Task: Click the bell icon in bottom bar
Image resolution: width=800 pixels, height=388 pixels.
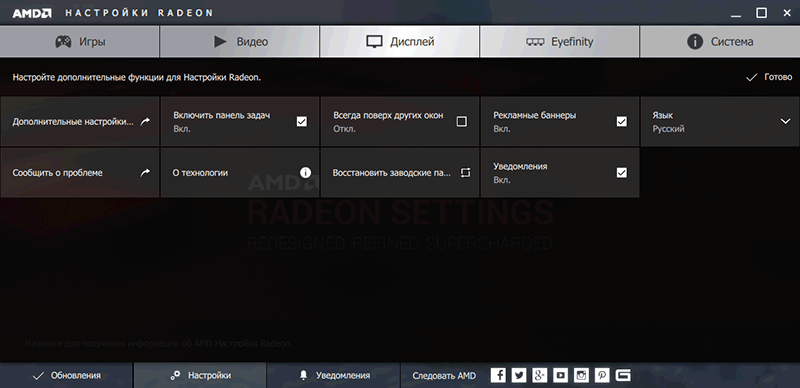Action: click(304, 376)
